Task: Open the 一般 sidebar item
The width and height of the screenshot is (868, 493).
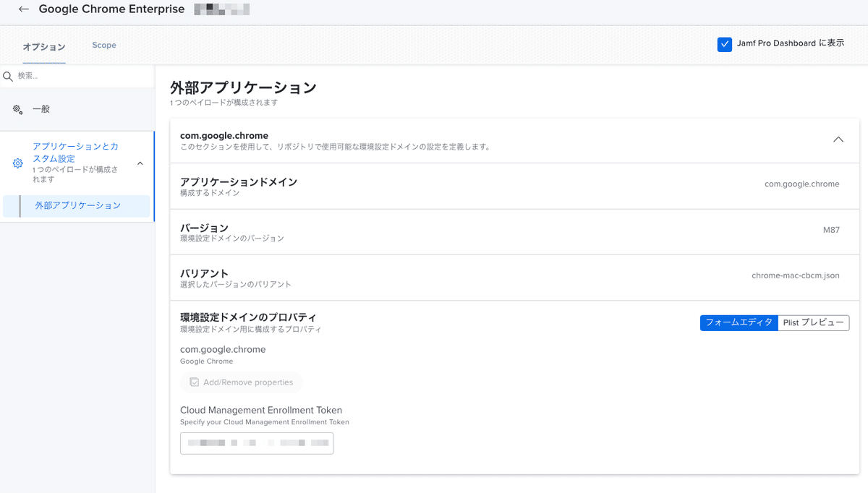Action: 77,109
